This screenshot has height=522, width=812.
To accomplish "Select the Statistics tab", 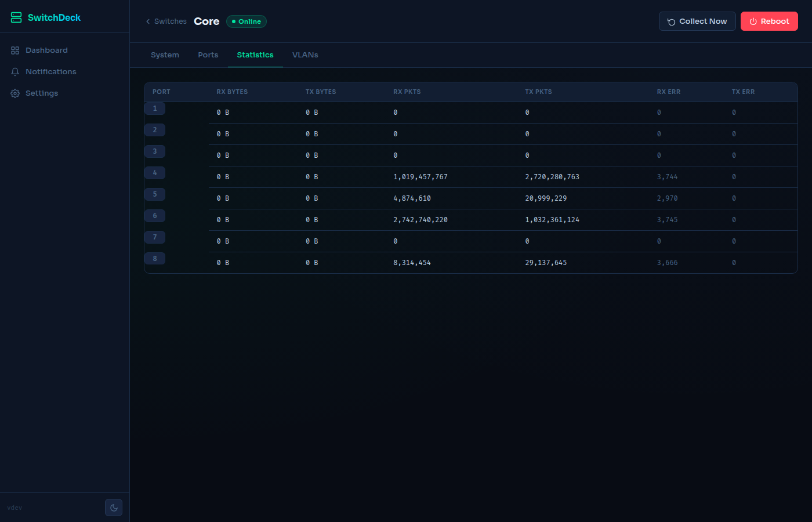I will tap(255, 55).
